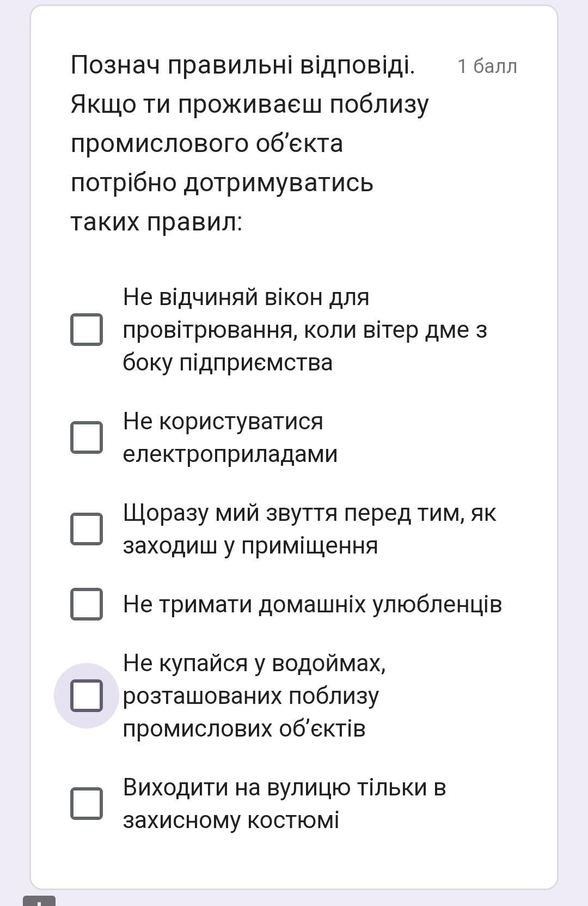Click the label text 'провітрювання, коли вітер дме з'
This screenshot has height=906, width=588.
click(305, 330)
